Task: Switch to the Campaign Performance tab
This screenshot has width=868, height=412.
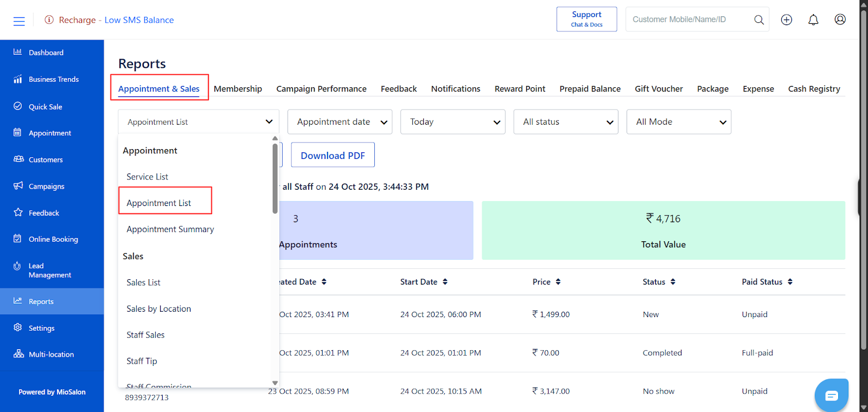Action: point(321,89)
